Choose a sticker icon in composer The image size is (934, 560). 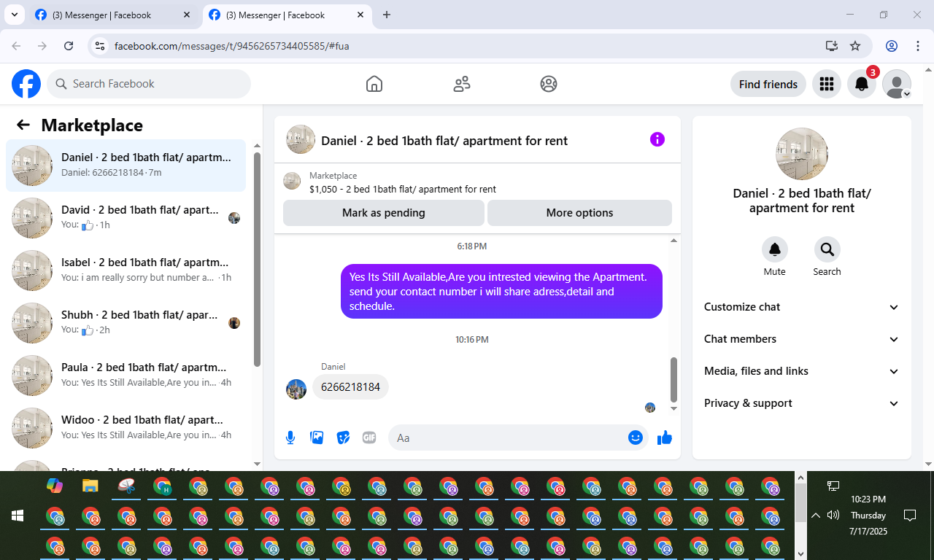point(343,437)
